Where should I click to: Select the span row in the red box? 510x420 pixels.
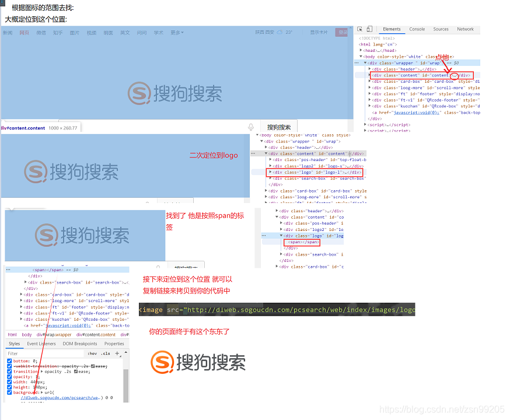click(x=302, y=242)
